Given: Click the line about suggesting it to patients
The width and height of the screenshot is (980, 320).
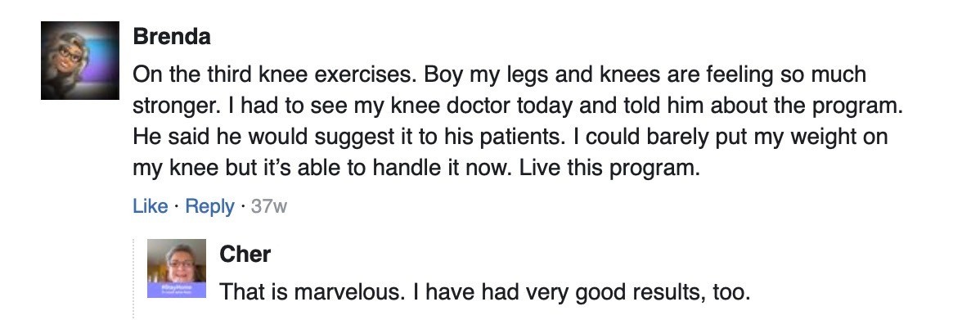Looking at the screenshot, I should [510, 137].
